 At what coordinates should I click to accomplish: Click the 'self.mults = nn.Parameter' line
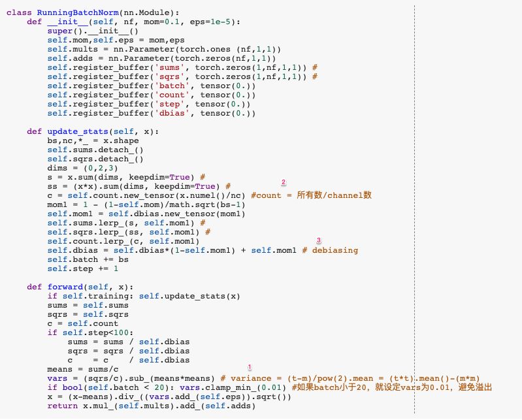(164, 49)
